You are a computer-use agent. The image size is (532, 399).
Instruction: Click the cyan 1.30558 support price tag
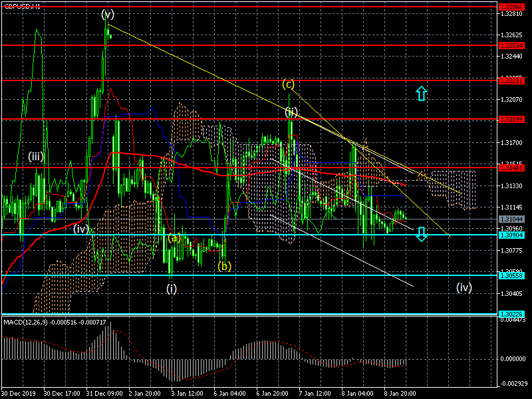point(512,275)
